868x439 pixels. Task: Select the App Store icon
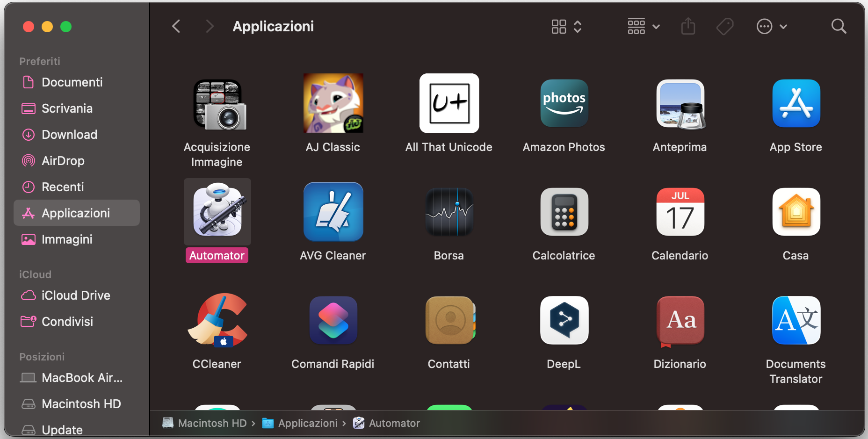pos(796,103)
